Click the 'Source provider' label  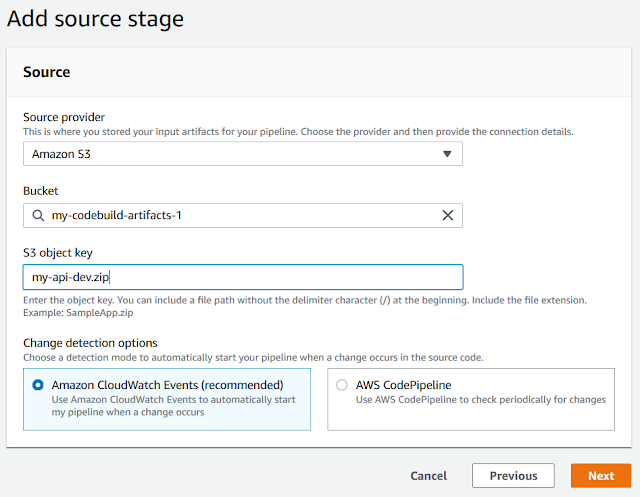tap(64, 117)
